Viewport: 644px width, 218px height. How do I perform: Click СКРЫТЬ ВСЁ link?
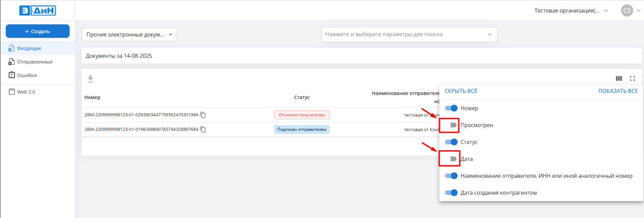click(x=461, y=91)
